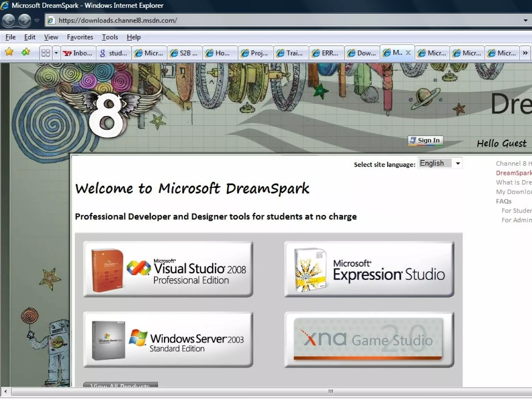Open the FAQs sidebar link
This screenshot has height=399, width=532.
coord(503,201)
